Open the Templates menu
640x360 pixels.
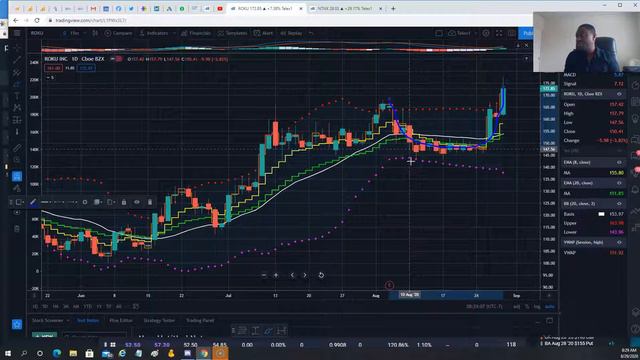coord(233,33)
